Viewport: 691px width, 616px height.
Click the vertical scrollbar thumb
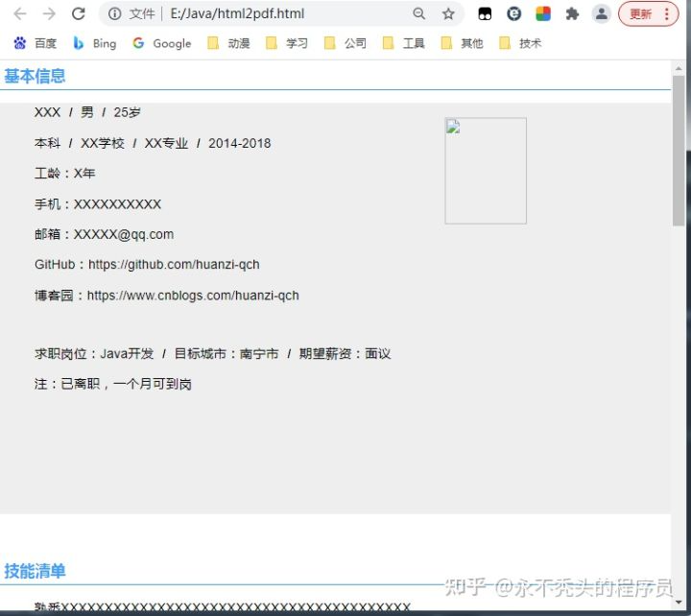click(x=679, y=152)
